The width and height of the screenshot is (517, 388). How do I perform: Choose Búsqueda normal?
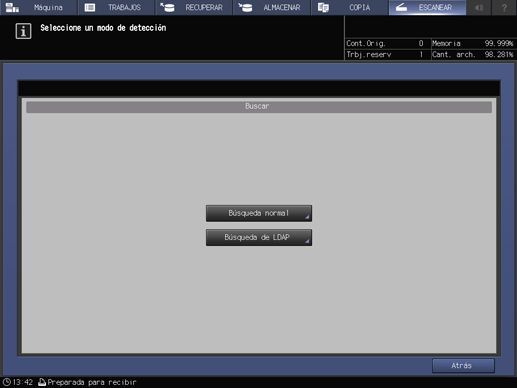(259, 213)
